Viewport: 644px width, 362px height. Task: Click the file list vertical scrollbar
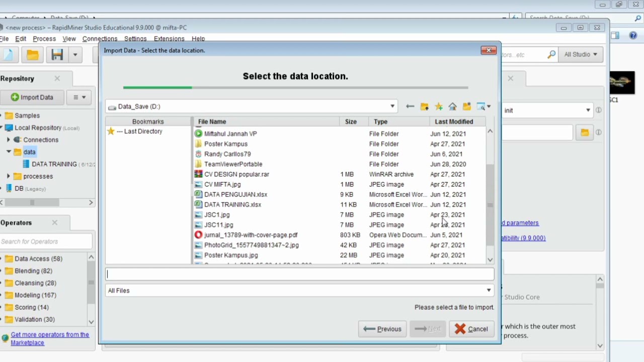[x=490, y=205]
